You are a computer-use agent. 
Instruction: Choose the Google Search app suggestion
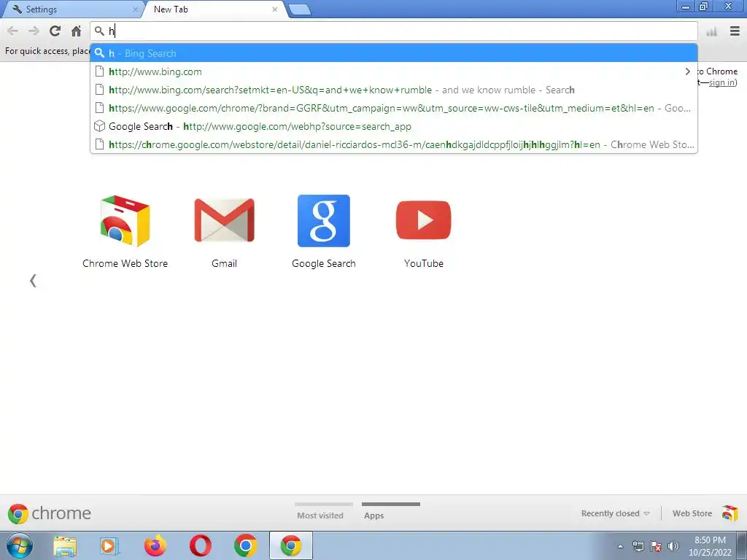[393, 126]
